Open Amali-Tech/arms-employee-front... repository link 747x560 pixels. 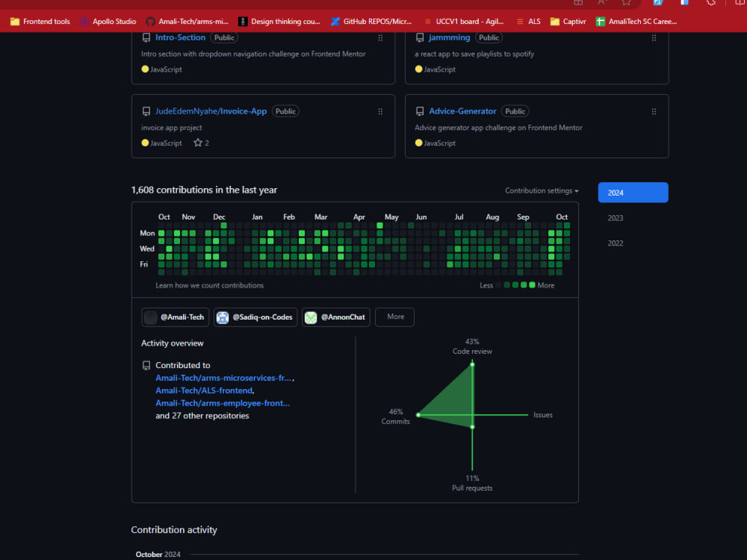click(223, 403)
